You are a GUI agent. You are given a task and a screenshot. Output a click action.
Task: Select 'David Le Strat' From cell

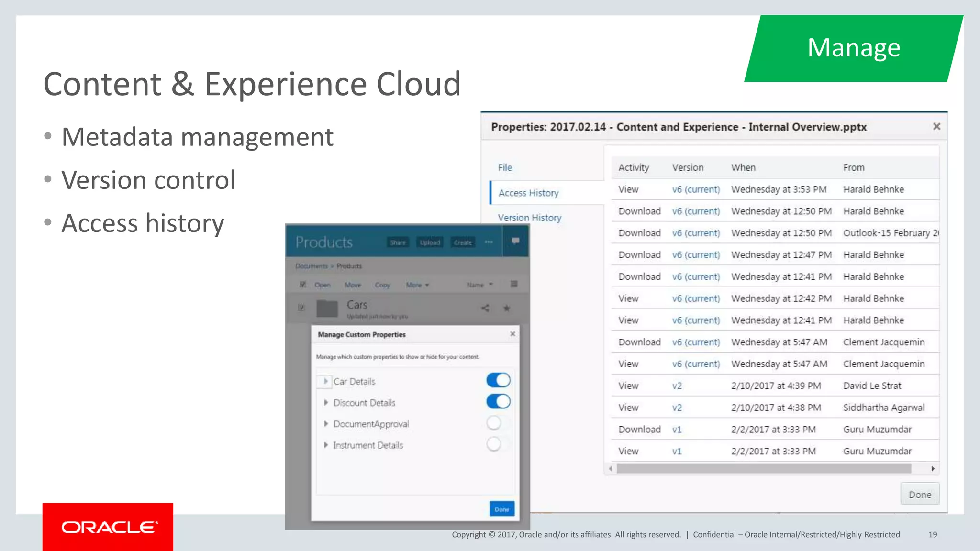872,386
